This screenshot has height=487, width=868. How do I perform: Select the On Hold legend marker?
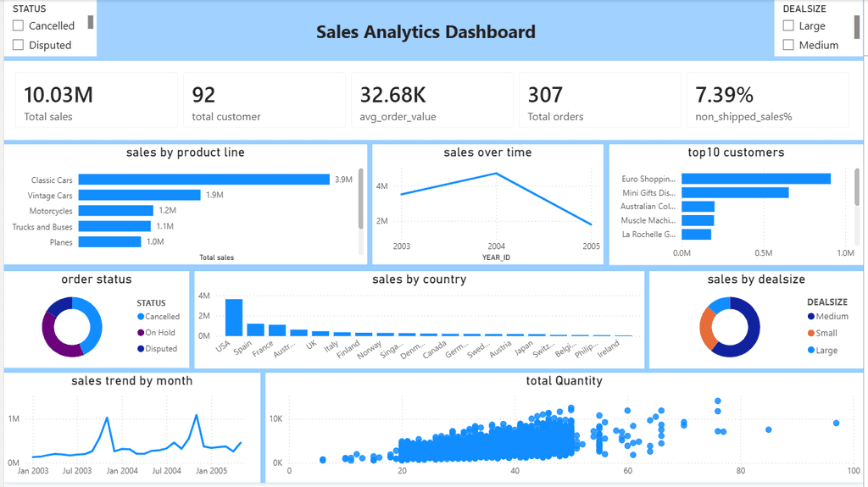[141, 333]
